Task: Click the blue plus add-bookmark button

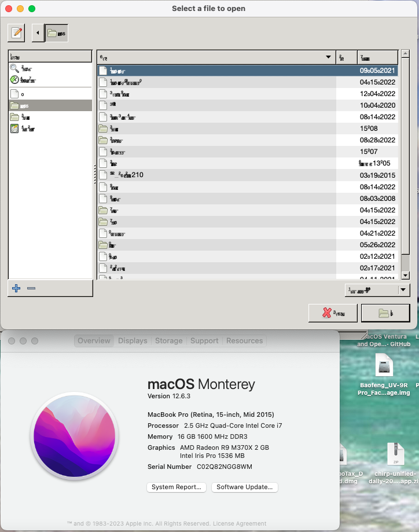Action: (x=16, y=288)
